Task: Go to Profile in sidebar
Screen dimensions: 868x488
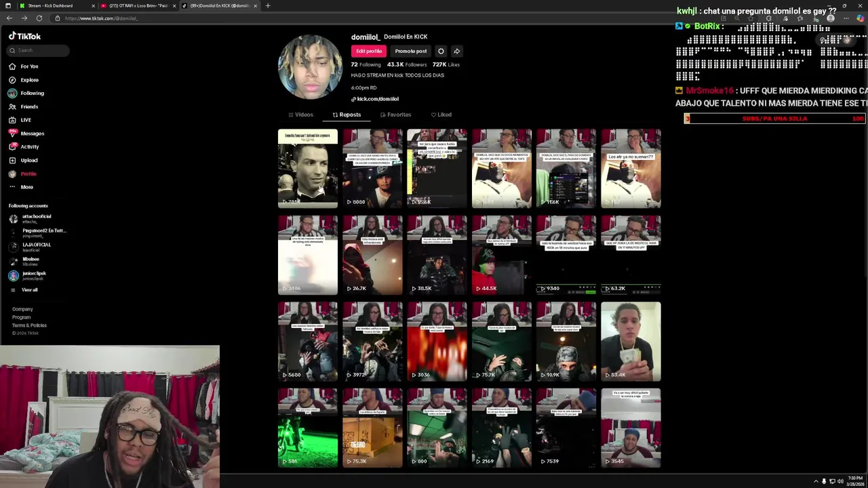Action: click(22, 174)
